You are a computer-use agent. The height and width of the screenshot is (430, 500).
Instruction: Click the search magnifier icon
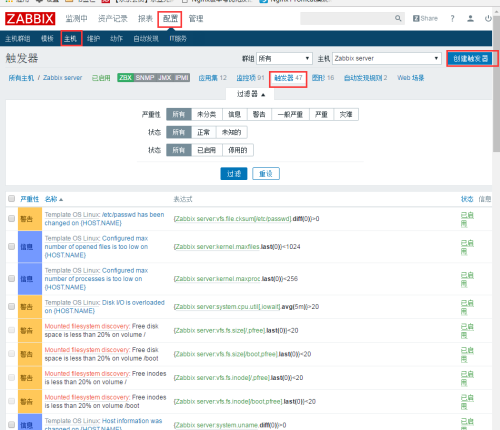(x=398, y=18)
